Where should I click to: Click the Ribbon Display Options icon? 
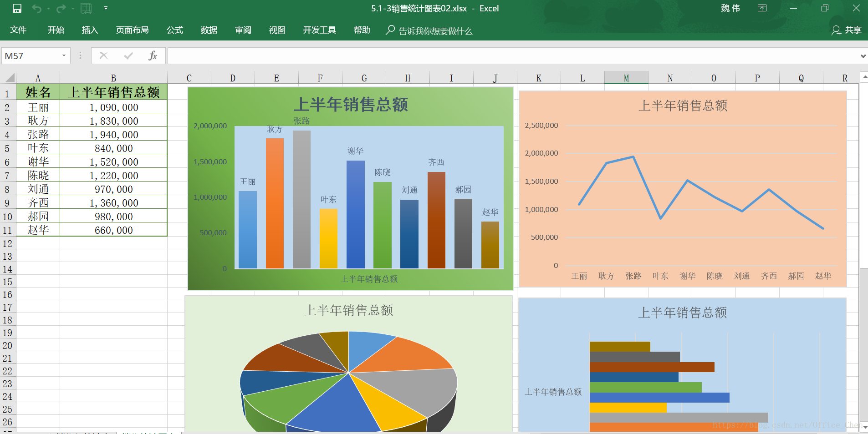(x=762, y=8)
